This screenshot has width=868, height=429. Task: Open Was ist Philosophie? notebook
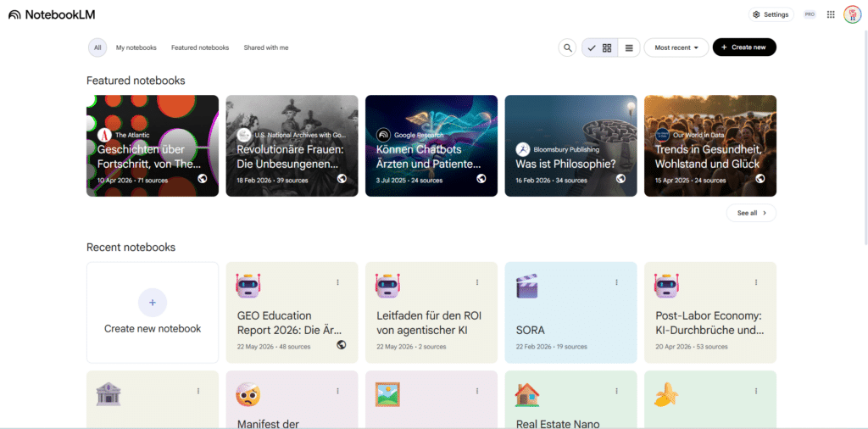click(570, 146)
